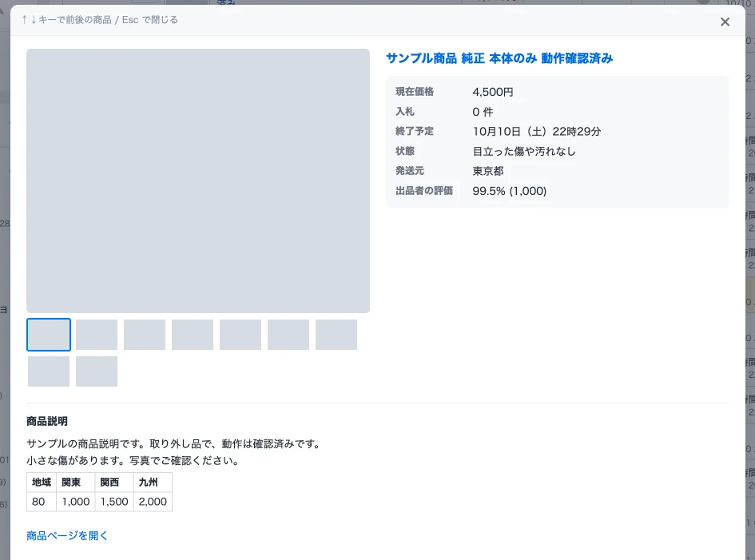Select the seventh thumbnail in top row
The height and width of the screenshot is (560, 755).
pyautogui.click(x=336, y=335)
